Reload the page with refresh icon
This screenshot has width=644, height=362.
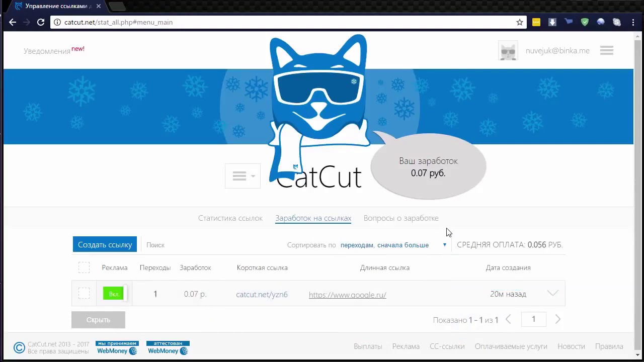41,22
